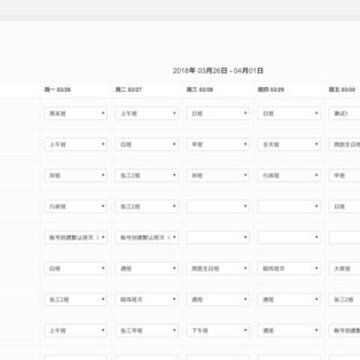Open the third-row 加班 dropdown under 03/26
This screenshot has height=360, width=360.
tap(76, 175)
